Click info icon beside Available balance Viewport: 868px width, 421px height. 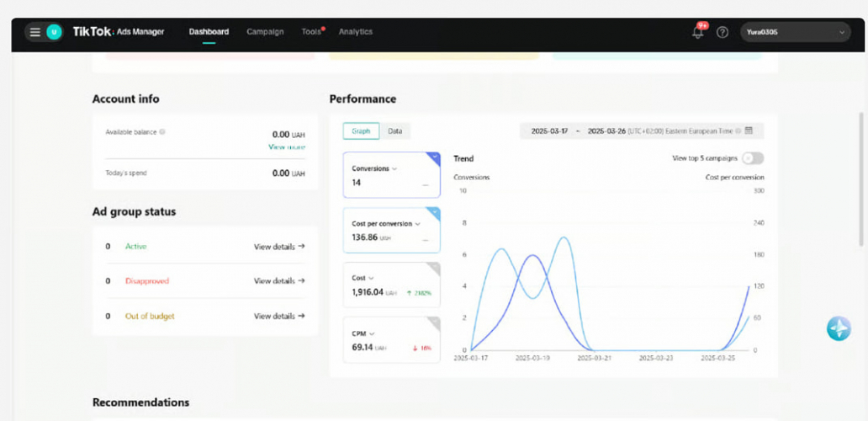coord(162,132)
